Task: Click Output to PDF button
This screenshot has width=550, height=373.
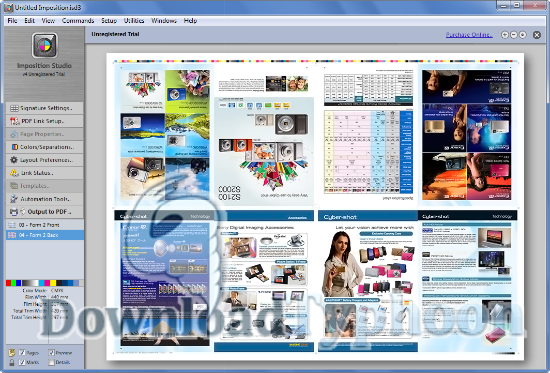Action: click(x=45, y=212)
